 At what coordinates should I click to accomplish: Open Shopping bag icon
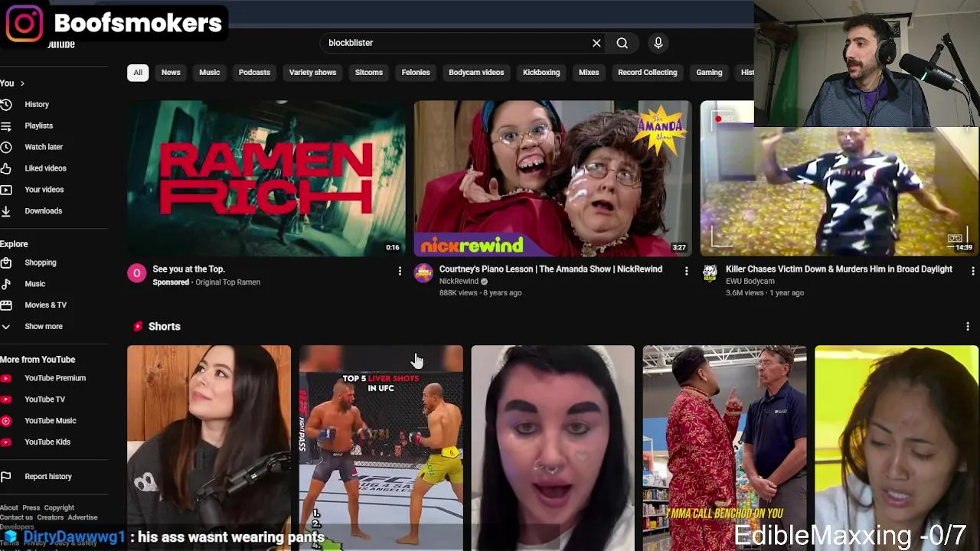tap(6, 262)
